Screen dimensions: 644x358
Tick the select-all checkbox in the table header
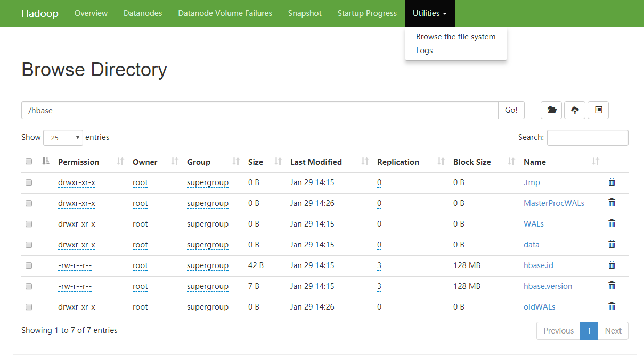pyautogui.click(x=29, y=162)
